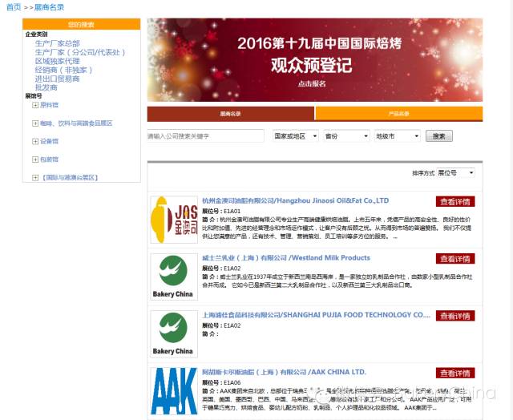Screen dimensions: 513x420
Task: Switch to the 展商名录 tab
Action: (x=231, y=114)
